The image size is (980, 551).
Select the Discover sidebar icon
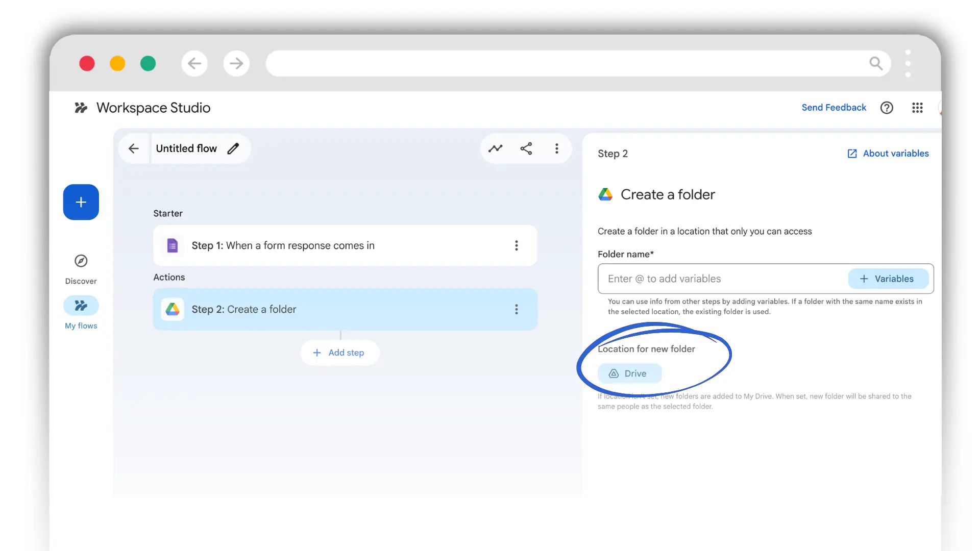(81, 260)
